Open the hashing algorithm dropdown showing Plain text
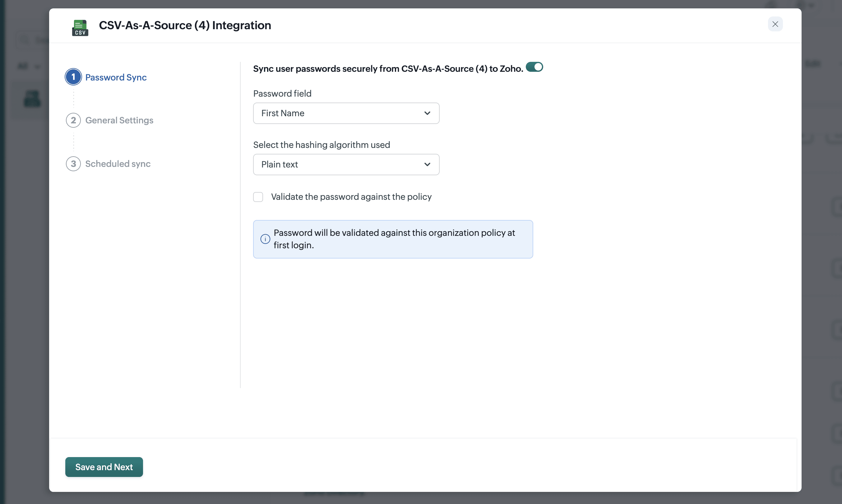This screenshot has width=842, height=504. click(x=346, y=164)
